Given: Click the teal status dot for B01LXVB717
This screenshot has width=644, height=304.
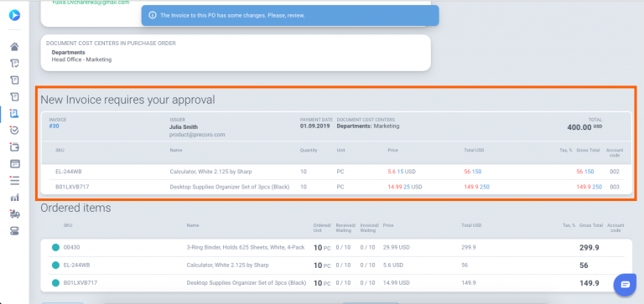Looking at the screenshot, I should [x=55, y=283].
